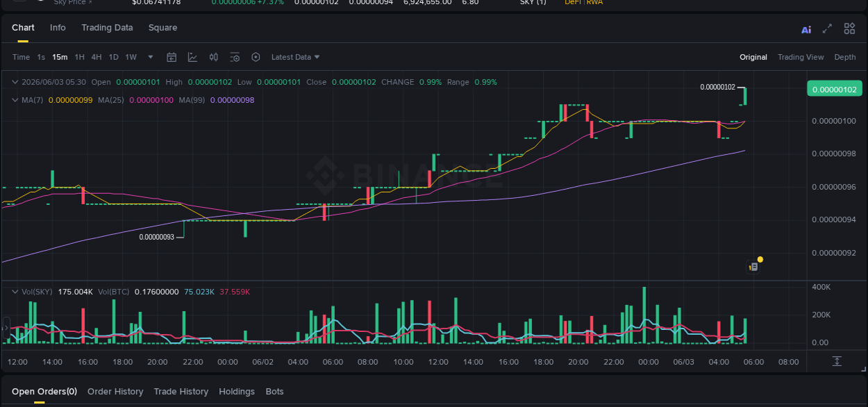Image resolution: width=868 pixels, height=407 pixels.
Task: Click the 0.00000100 price axis label
Action: (834, 121)
